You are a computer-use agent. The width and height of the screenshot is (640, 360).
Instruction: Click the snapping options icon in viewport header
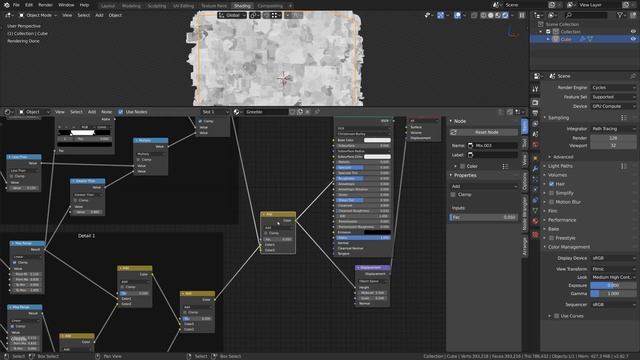tap(276, 15)
